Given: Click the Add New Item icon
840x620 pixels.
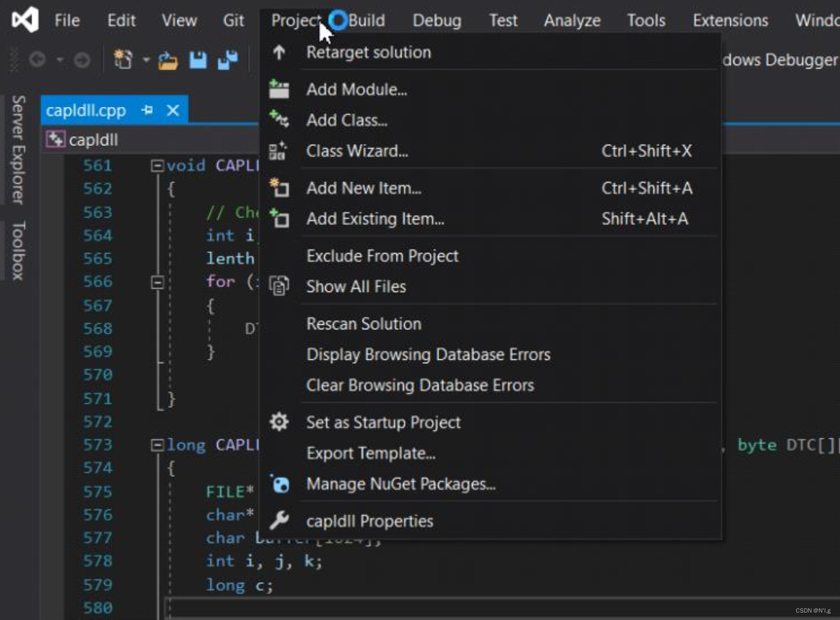Looking at the screenshot, I should [279, 187].
